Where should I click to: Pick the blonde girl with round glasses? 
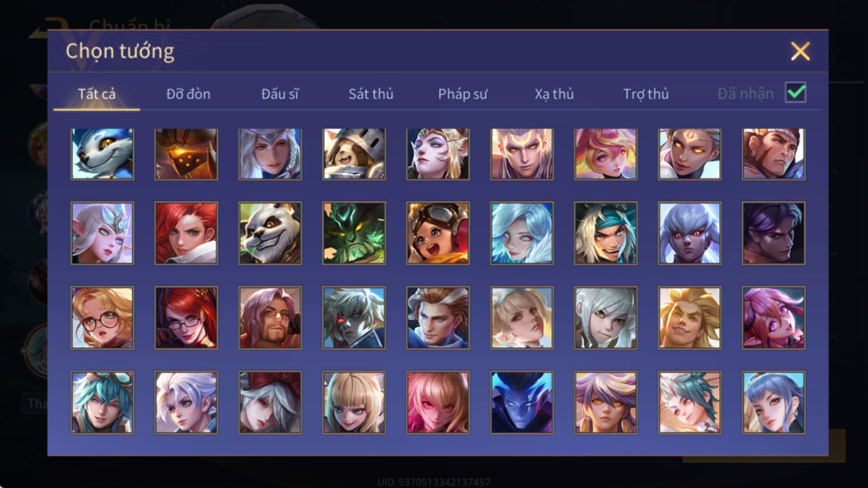click(x=102, y=318)
